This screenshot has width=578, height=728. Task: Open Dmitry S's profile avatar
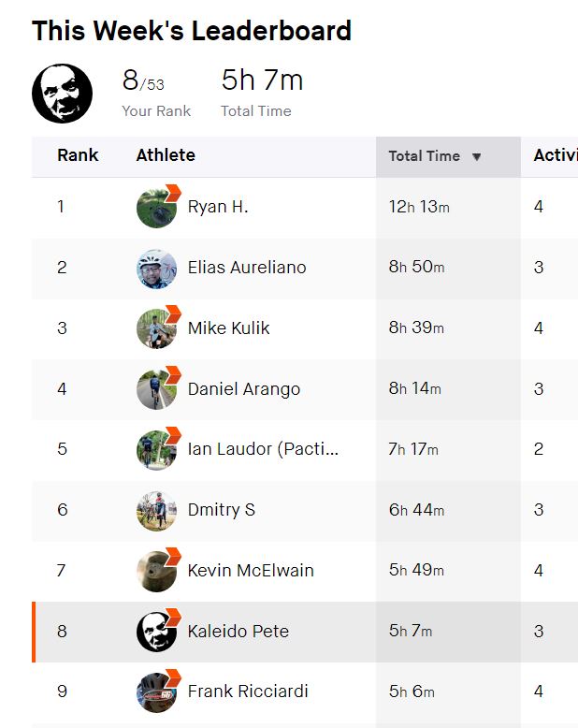click(x=157, y=511)
